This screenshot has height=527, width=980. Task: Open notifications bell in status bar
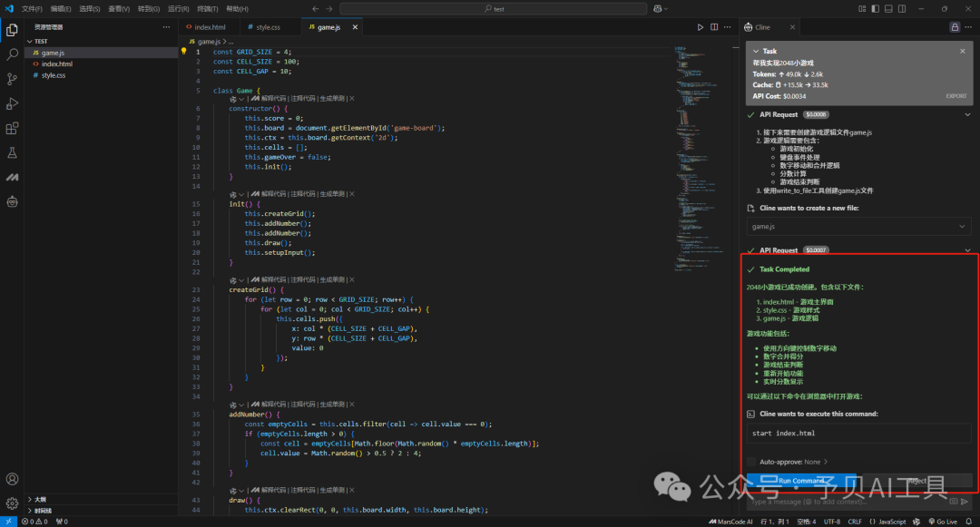[969, 522]
